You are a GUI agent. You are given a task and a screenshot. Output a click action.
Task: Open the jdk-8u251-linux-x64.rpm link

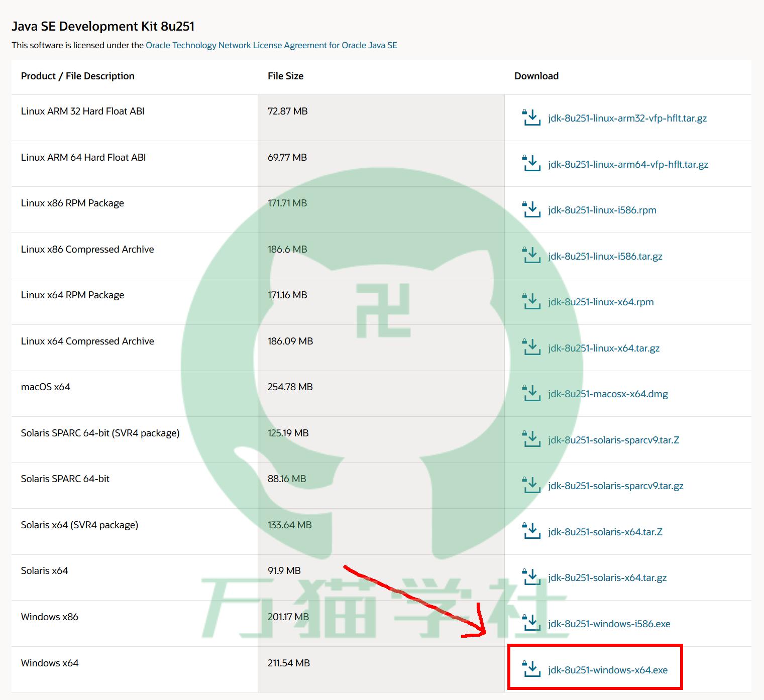(x=601, y=302)
